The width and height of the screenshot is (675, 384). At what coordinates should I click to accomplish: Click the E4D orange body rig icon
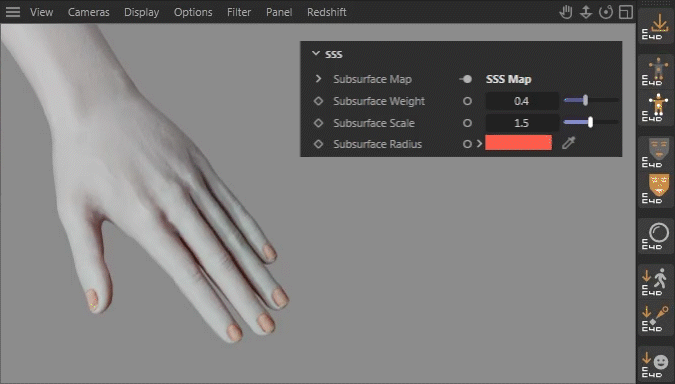(x=656, y=107)
